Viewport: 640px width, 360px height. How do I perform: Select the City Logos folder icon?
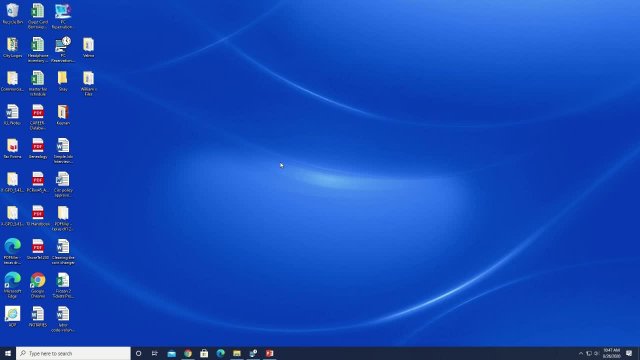pos(13,47)
